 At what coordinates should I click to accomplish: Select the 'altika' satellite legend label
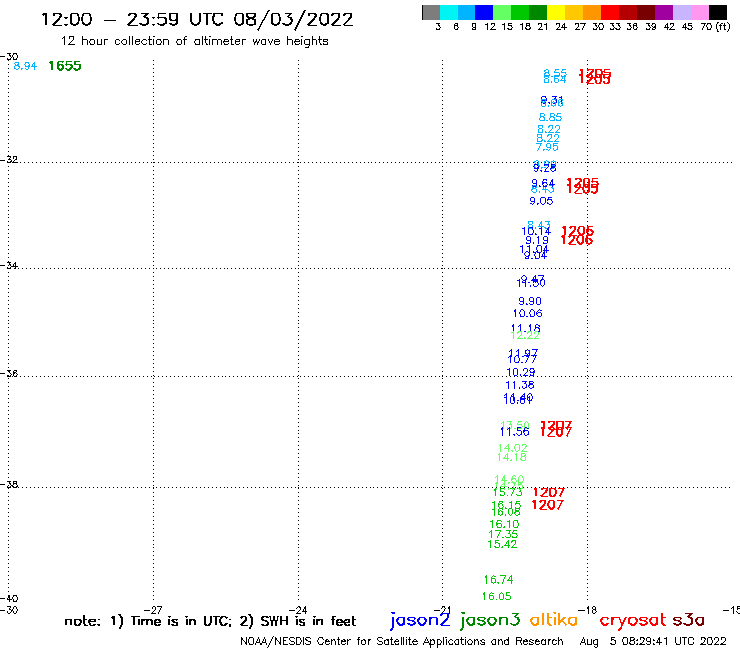click(x=554, y=619)
